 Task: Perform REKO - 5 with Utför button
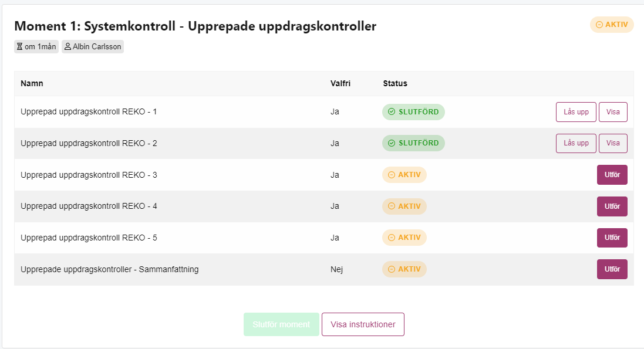pyautogui.click(x=612, y=238)
